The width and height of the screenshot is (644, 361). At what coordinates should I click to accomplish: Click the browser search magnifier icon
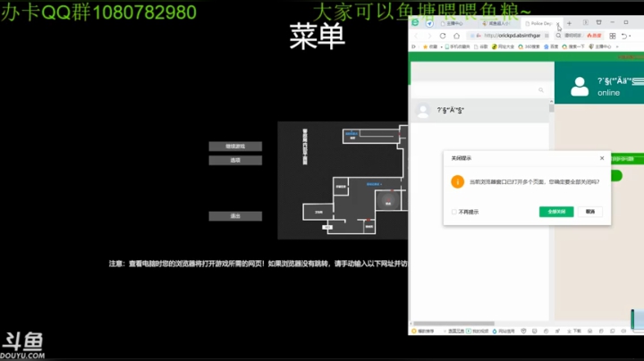[x=558, y=36]
